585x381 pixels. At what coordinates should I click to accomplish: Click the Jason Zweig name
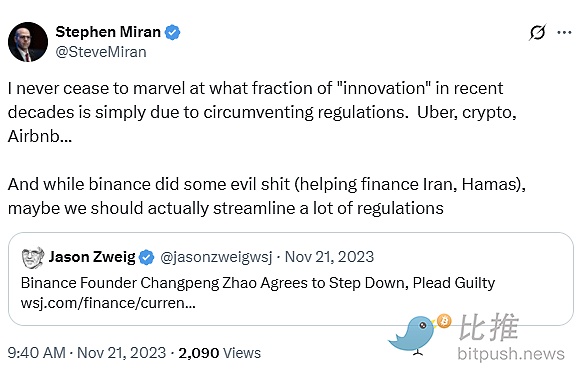(92, 257)
